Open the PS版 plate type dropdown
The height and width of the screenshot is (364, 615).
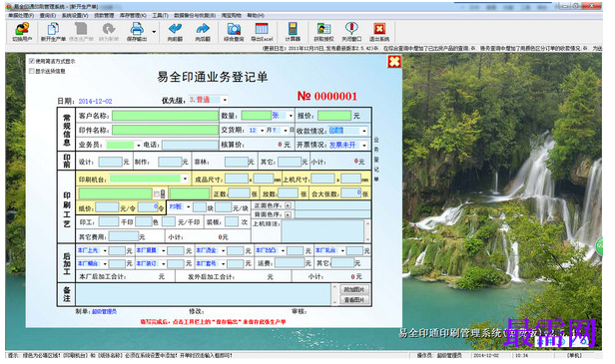[189, 206]
